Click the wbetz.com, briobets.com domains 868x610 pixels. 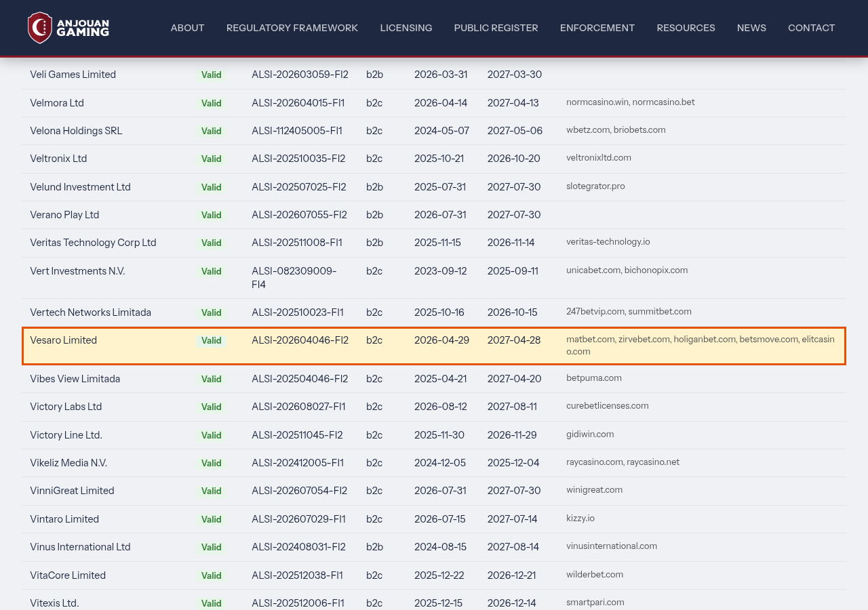point(616,130)
